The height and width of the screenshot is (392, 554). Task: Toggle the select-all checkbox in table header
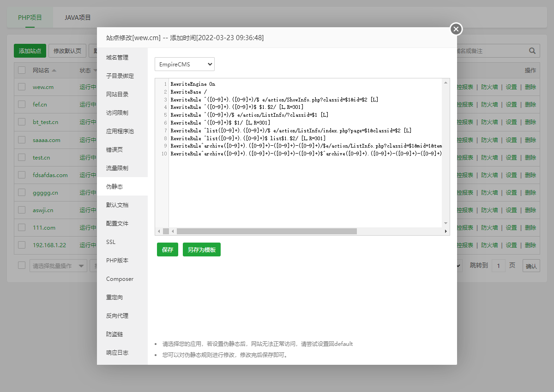pos(21,70)
